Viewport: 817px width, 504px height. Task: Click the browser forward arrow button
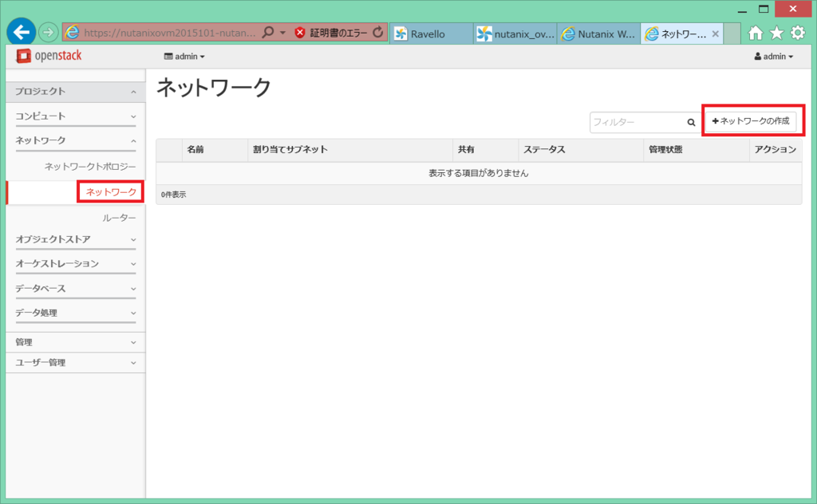(48, 32)
